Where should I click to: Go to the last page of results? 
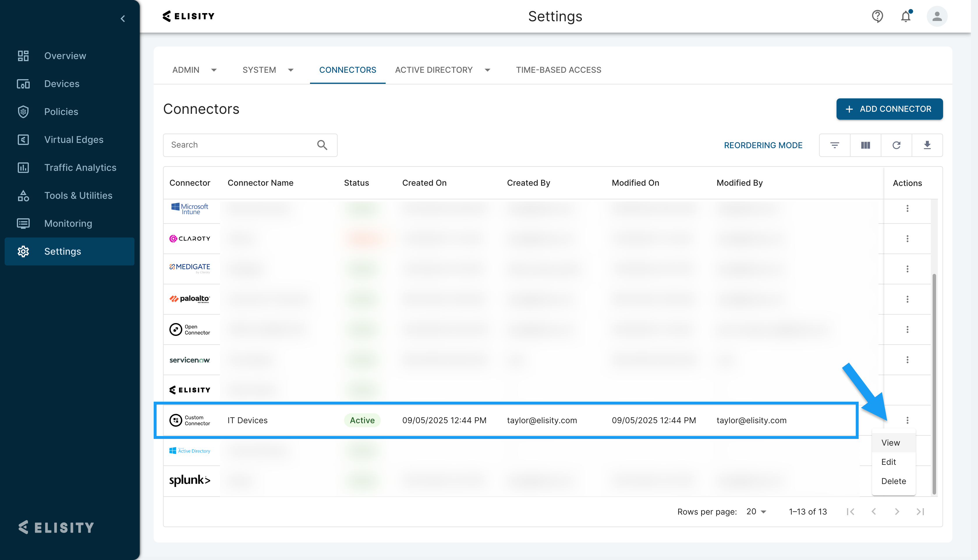pyautogui.click(x=920, y=512)
